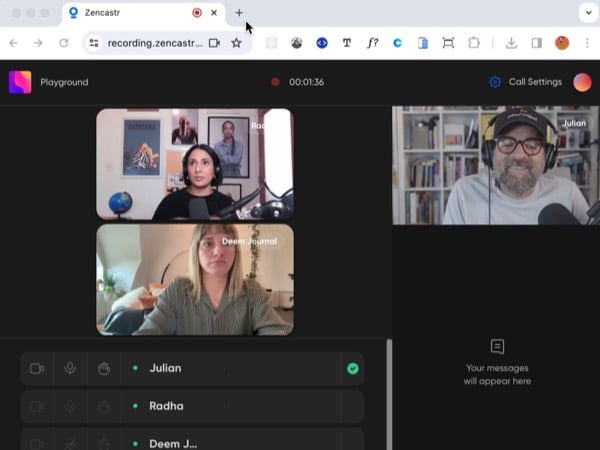Open the blue C extension icon
Screen dimensions: 600x450
click(398, 43)
